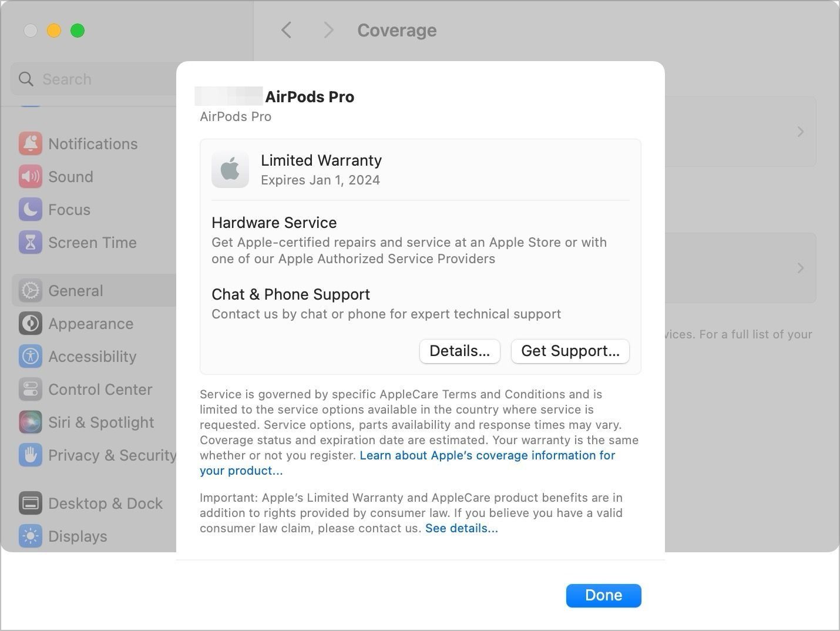The width and height of the screenshot is (840, 631).
Task: Open Notifications settings in the sidebar
Action: pos(93,143)
